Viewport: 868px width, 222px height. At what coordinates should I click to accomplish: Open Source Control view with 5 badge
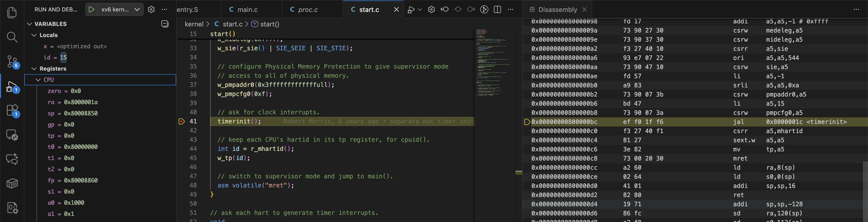click(13, 62)
